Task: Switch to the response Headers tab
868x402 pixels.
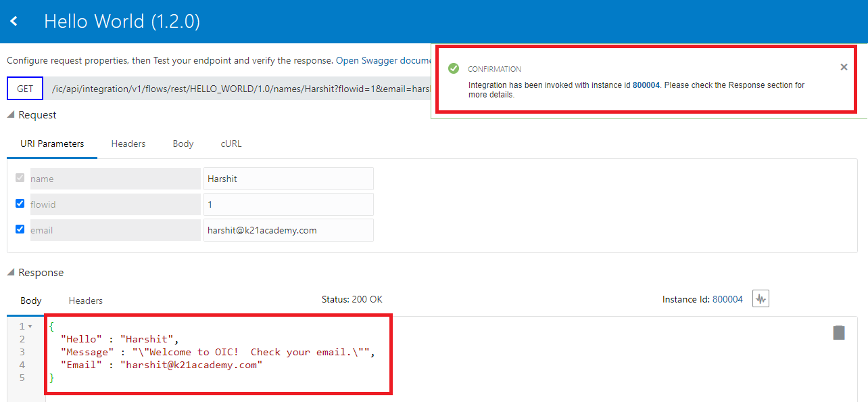Action: (86, 300)
